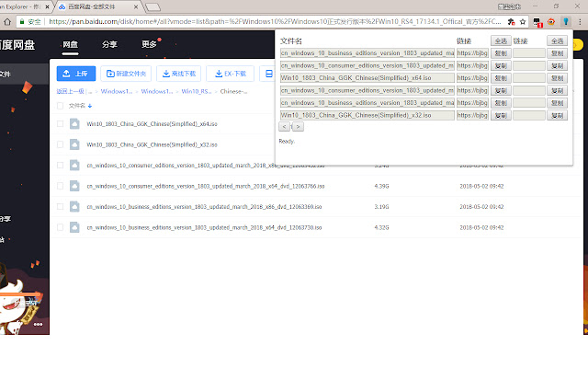Click filename field Win10_1803 x32.iso in the popup
This screenshot has width=588, height=368.
tap(367, 115)
